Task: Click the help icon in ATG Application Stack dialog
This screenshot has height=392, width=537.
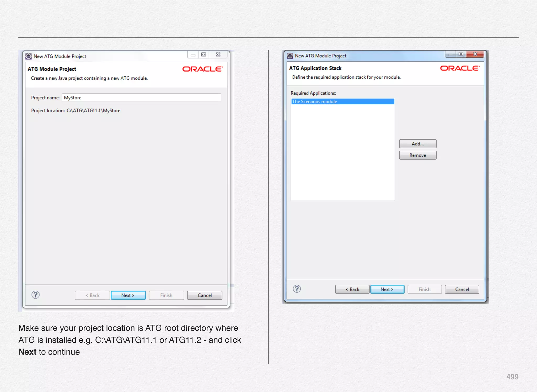Action: (297, 289)
